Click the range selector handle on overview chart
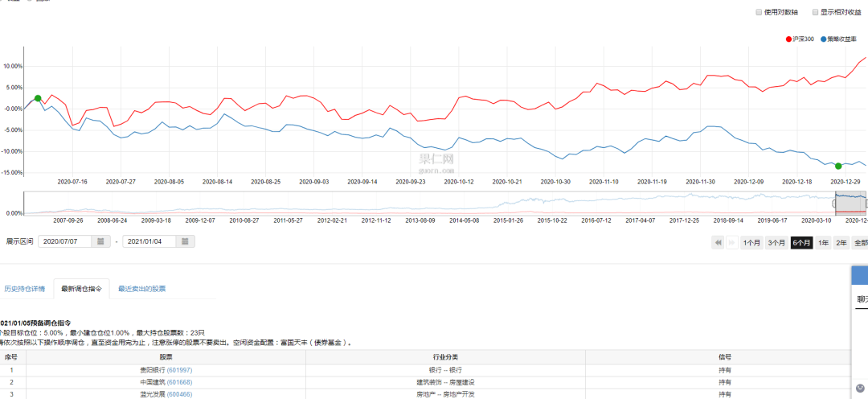This screenshot has width=868, height=399. point(835,204)
